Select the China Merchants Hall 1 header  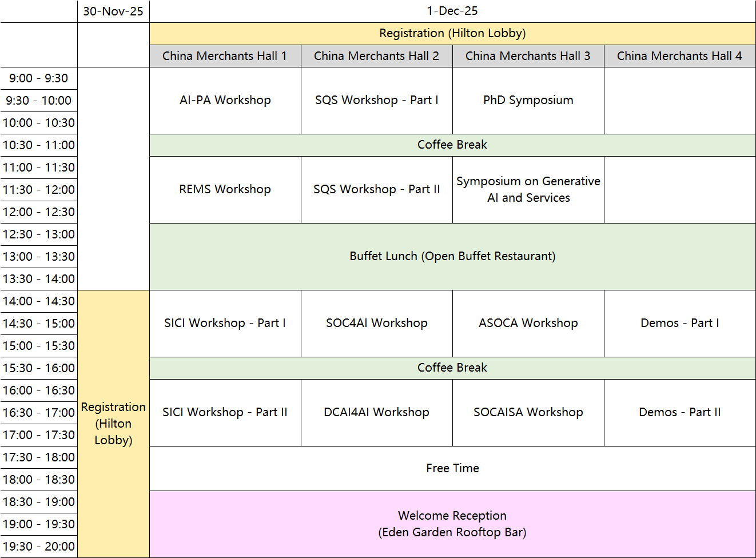click(225, 56)
